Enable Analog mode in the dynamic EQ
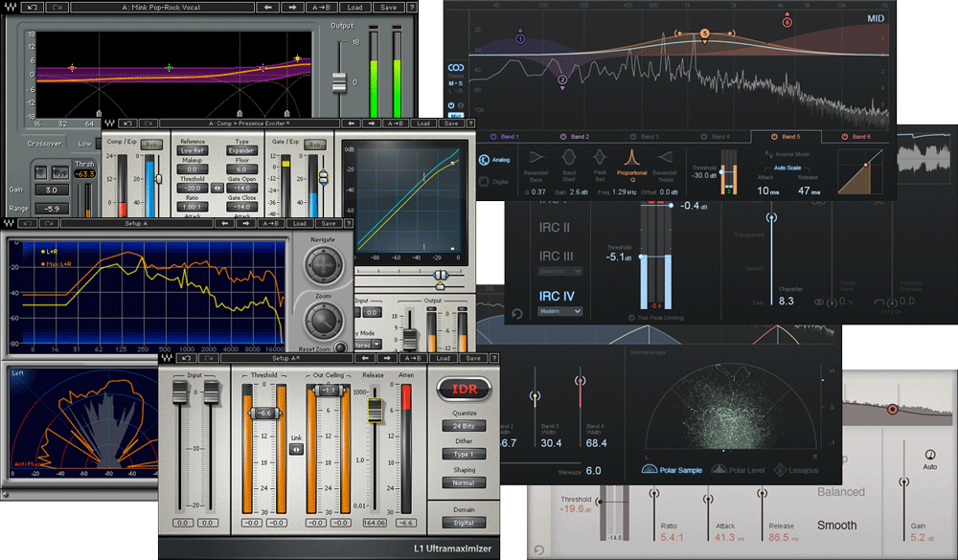This screenshot has width=958, height=560. (495, 160)
